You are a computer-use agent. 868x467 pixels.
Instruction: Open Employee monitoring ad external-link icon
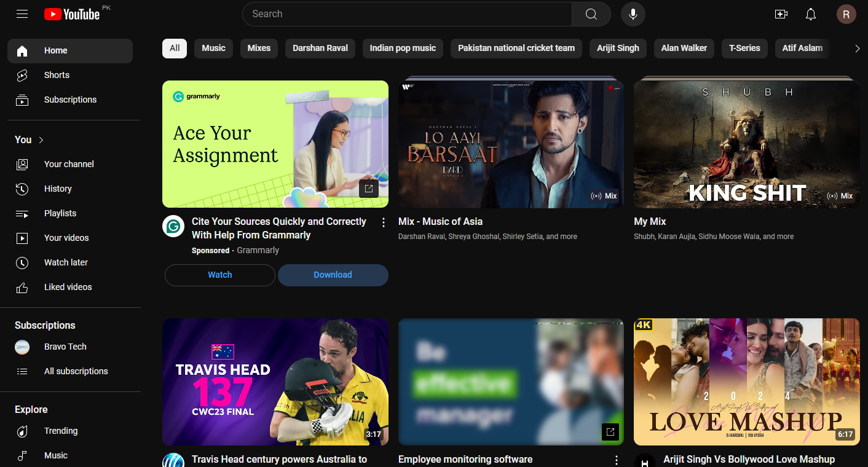click(x=610, y=432)
